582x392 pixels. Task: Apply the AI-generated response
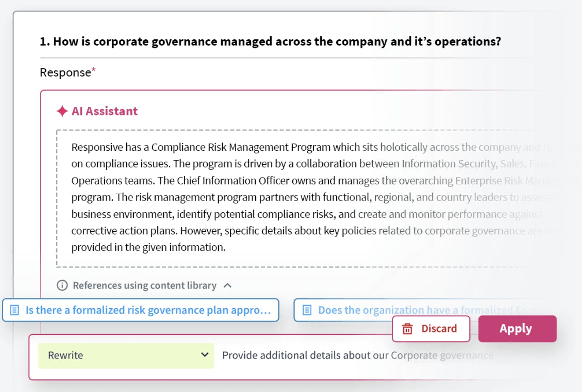pos(517,329)
